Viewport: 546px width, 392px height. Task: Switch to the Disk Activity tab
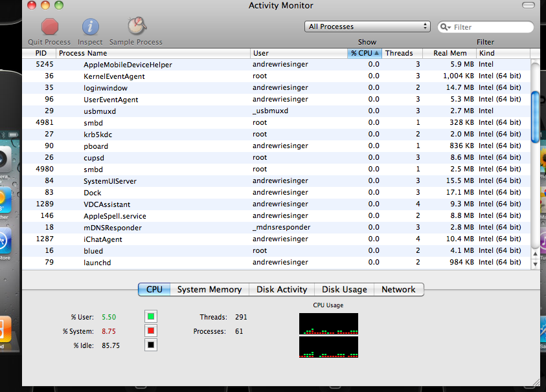(282, 289)
